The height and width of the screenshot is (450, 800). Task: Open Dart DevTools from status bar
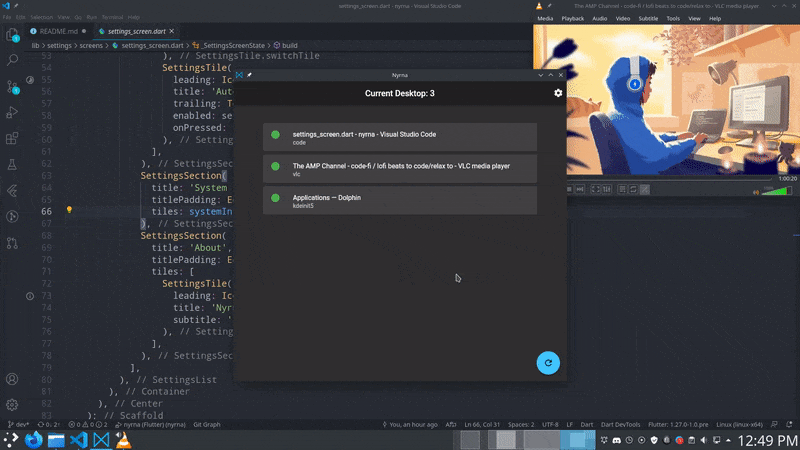[x=620, y=424]
